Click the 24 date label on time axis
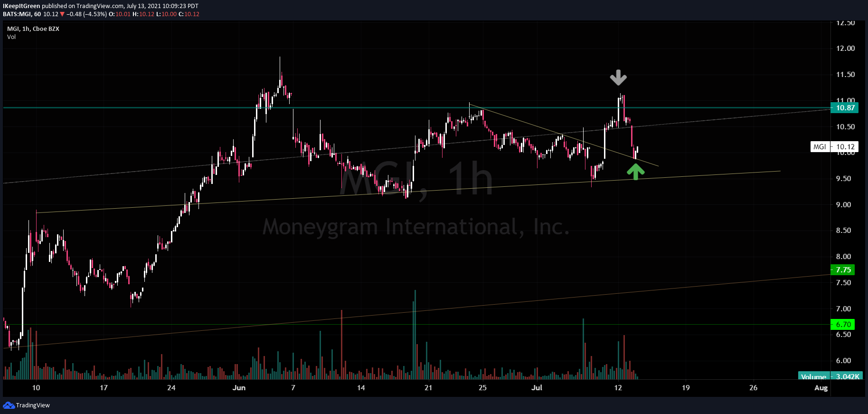The width and height of the screenshot is (868, 414). point(171,388)
